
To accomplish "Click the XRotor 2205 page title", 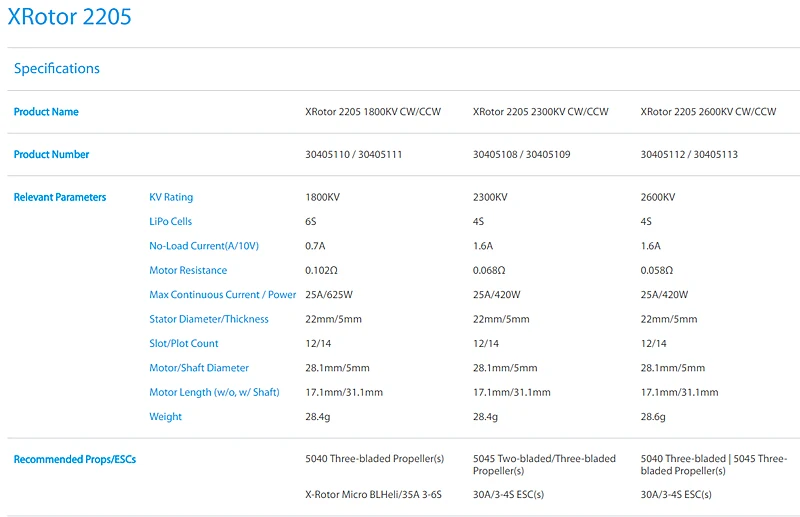I will [x=69, y=16].
